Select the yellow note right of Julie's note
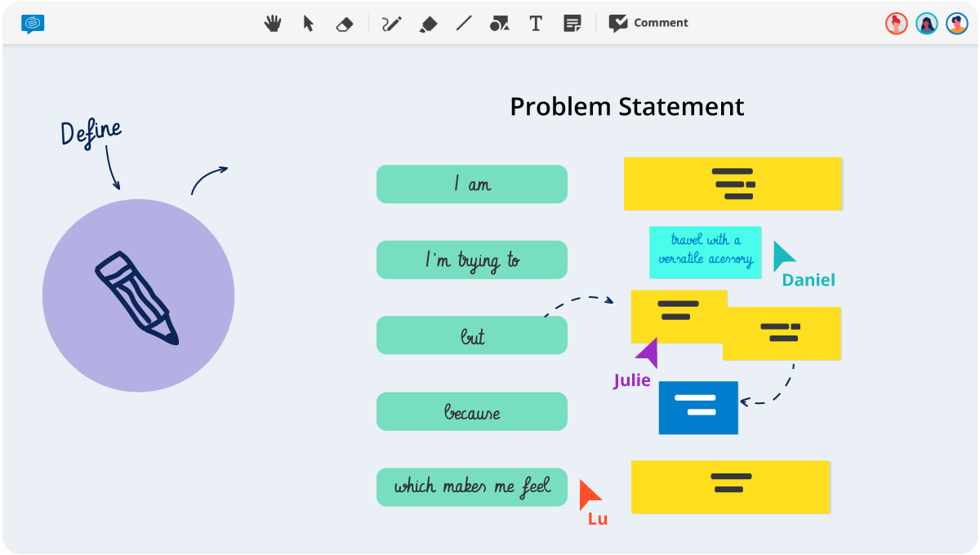This screenshot has width=980, height=555. click(782, 334)
